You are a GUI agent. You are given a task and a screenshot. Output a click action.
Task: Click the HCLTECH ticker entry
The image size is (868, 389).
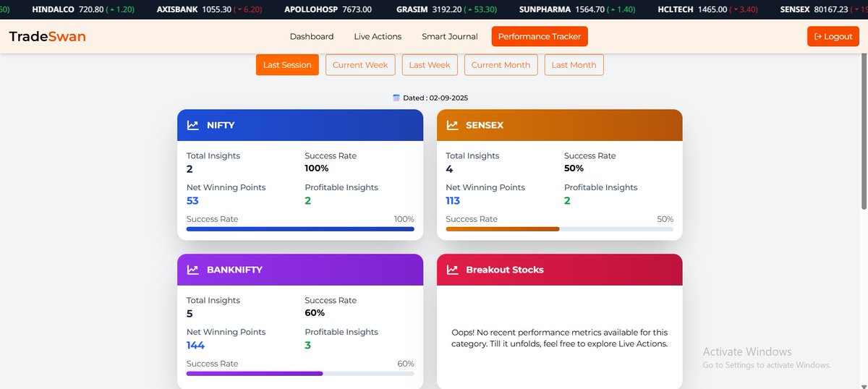pos(708,9)
